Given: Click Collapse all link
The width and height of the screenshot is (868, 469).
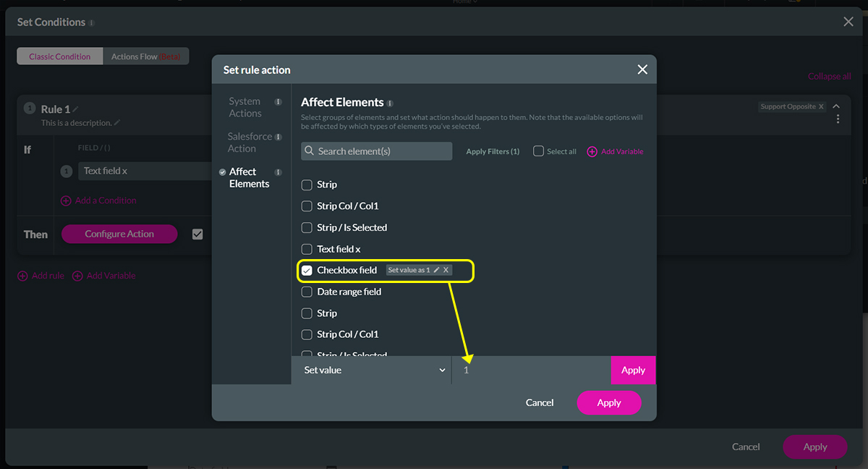Looking at the screenshot, I should click(x=829, y=76).
